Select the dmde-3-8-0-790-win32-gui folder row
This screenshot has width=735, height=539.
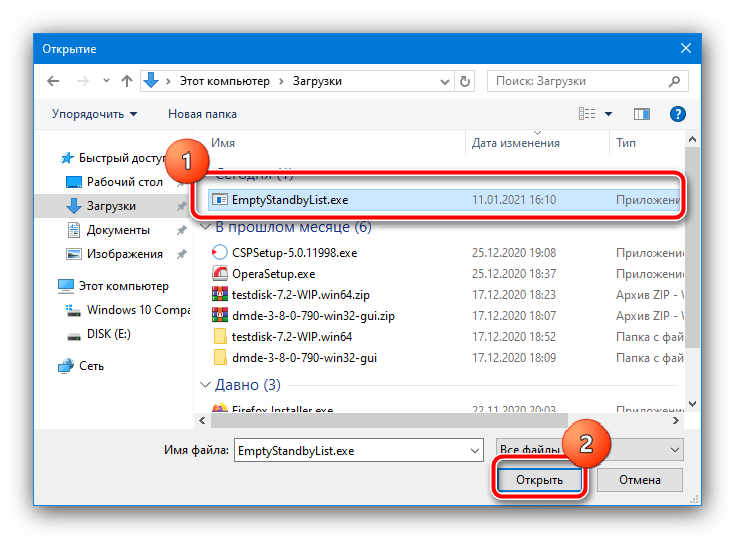point(445,358)
